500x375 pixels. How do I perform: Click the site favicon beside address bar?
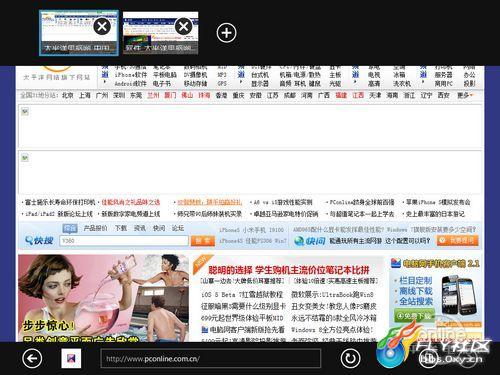[x=71, y=358]
